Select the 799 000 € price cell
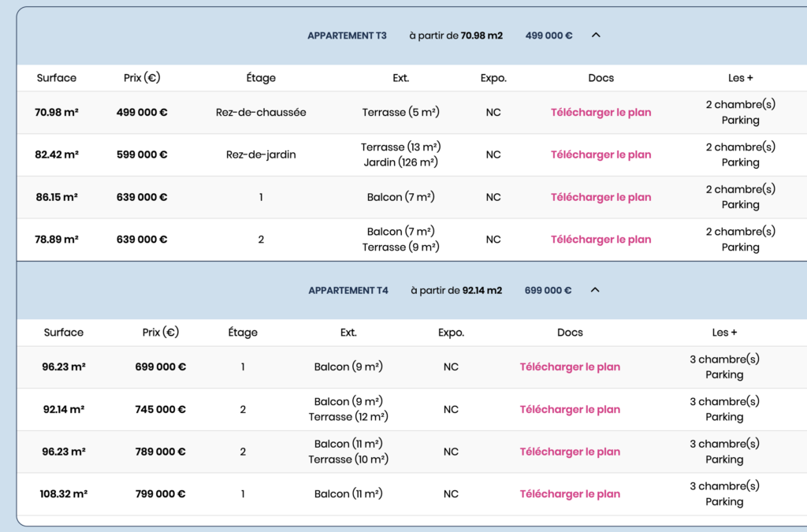Screen dimensions: 807x532 click(160, 494)
